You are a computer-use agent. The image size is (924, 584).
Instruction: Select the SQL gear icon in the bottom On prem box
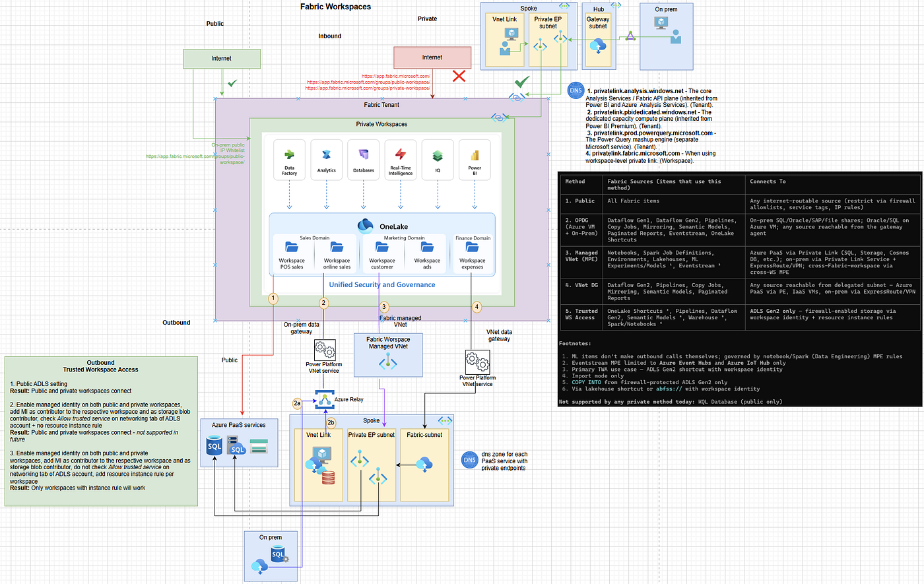279,554
